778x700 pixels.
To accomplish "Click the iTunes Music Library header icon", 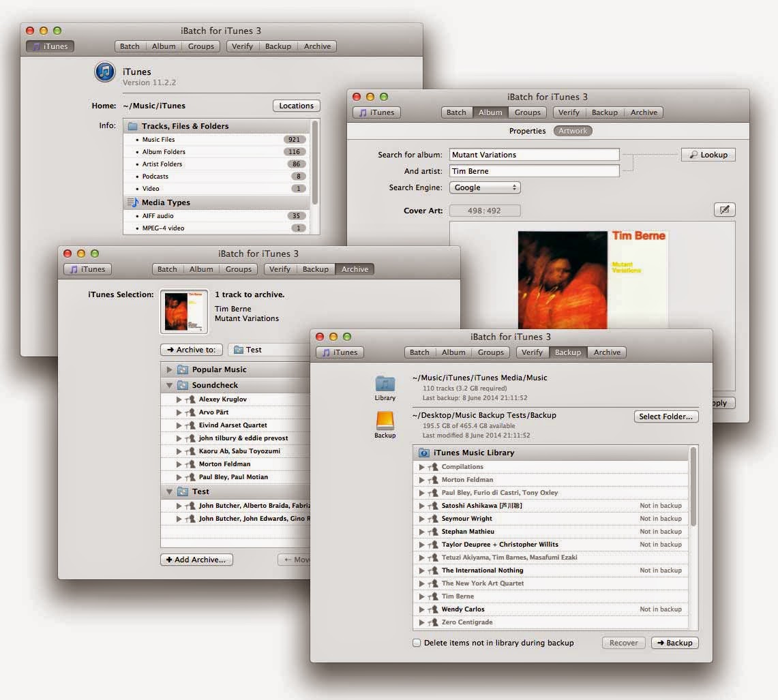I will tap(423, 453).
